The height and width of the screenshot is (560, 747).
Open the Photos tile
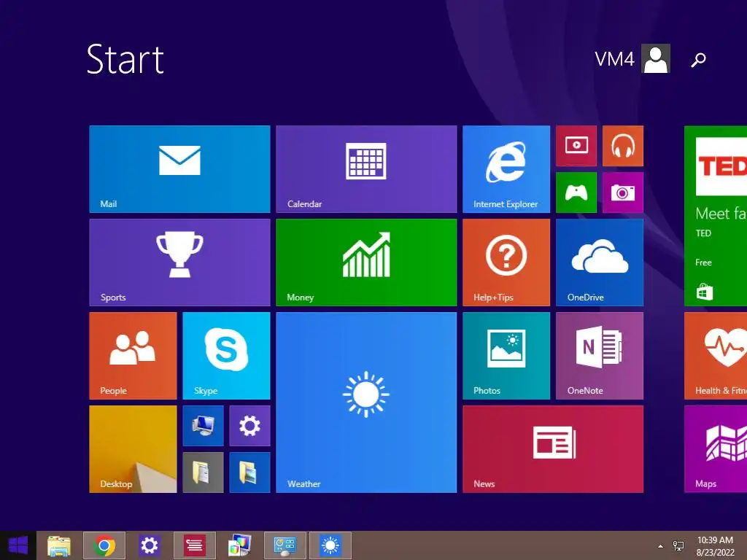tap(506, 356)
